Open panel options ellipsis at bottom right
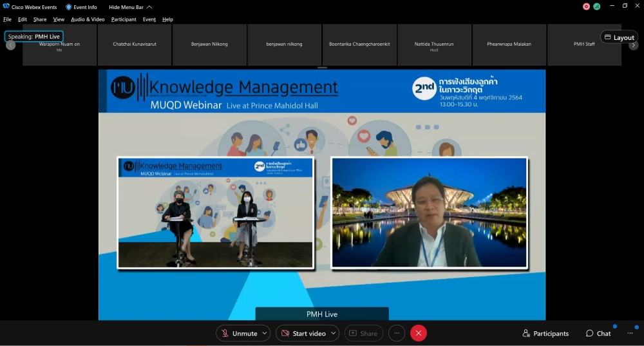This screenshot has width=644, height=346. (x=630, y=333)
